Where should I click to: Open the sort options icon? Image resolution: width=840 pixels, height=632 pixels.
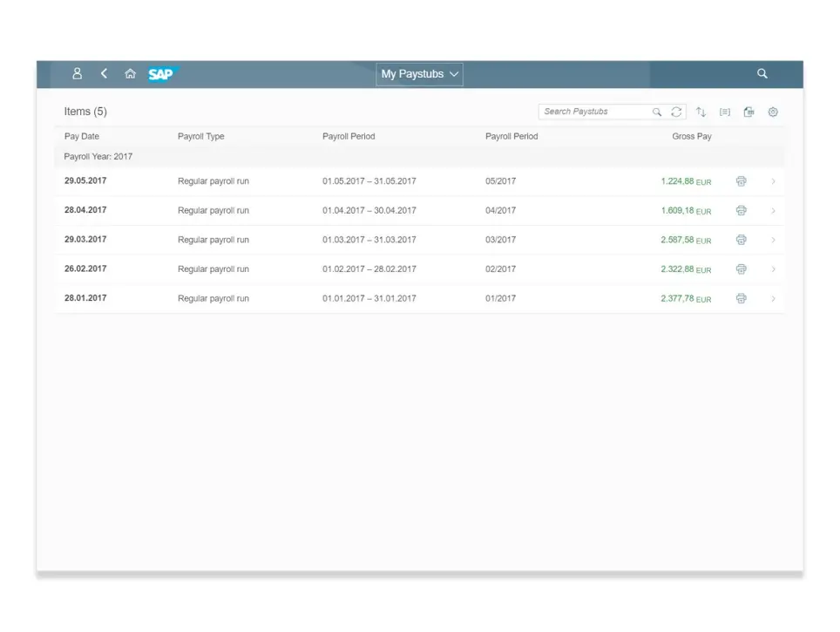701,112
